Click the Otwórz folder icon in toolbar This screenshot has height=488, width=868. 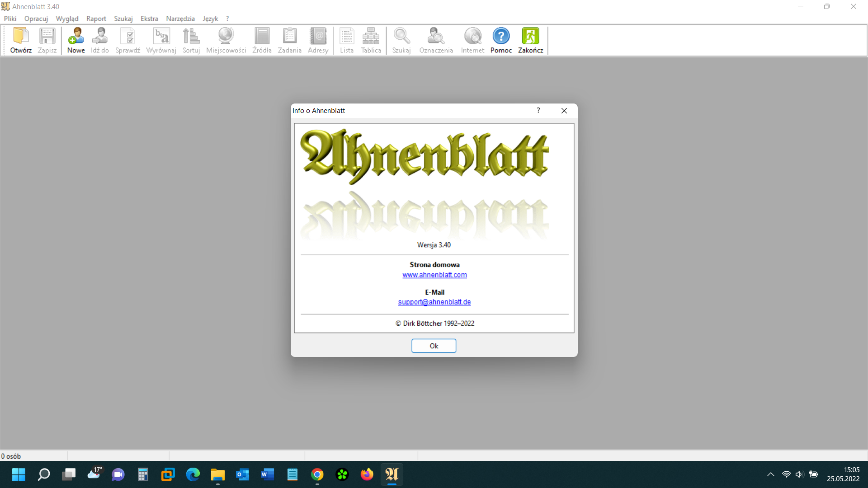21,36
